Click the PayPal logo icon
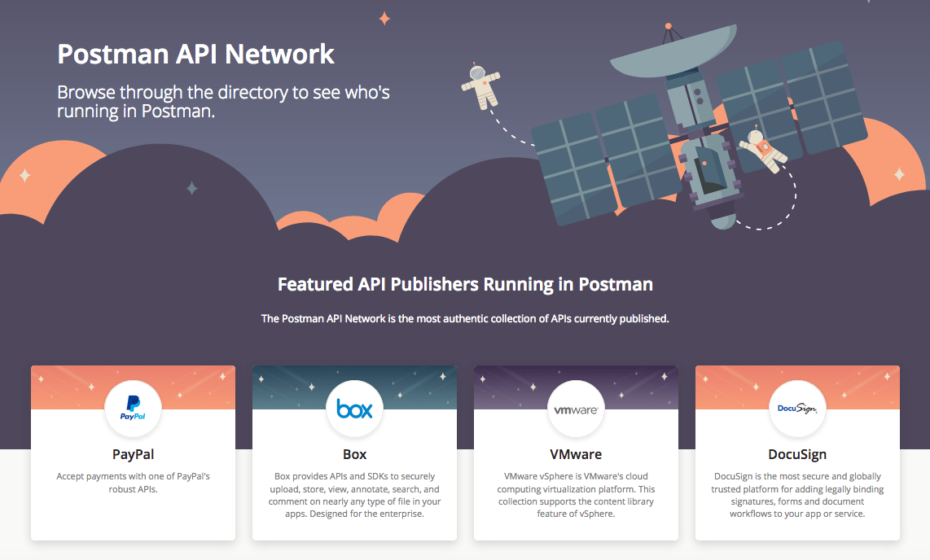 [x=133, y=409]
